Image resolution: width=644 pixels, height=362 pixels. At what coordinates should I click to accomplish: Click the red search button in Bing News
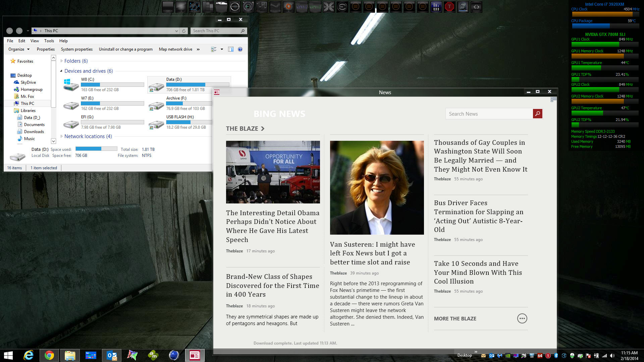(x=538, y=114)
